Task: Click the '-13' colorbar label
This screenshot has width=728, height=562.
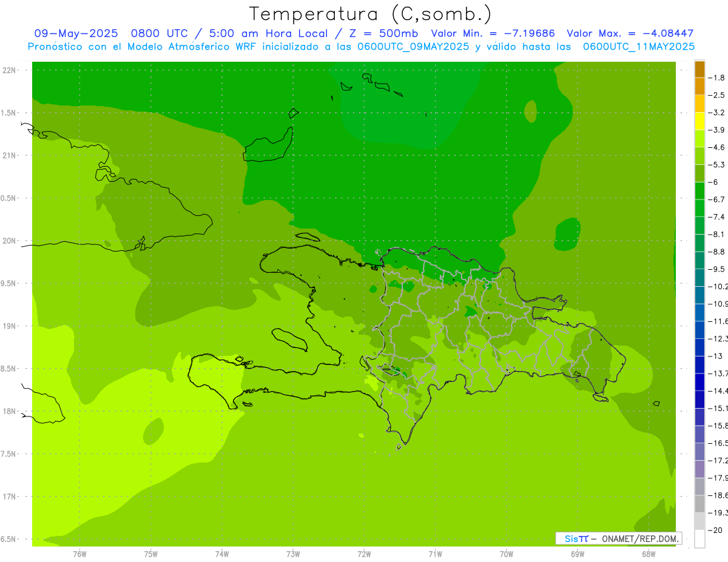Action: [x=715, y=356]
